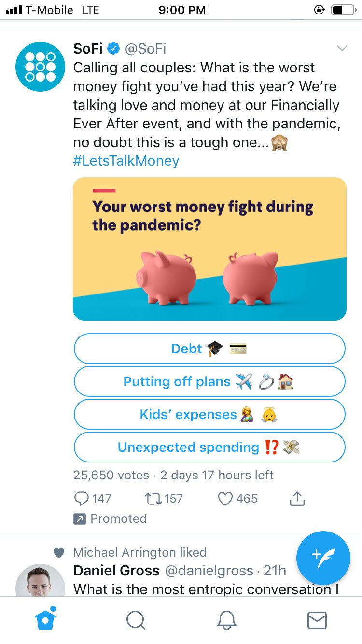Open the piggy bank poll image
Screen dimensions: 362x644
click(x=209, y=249)
